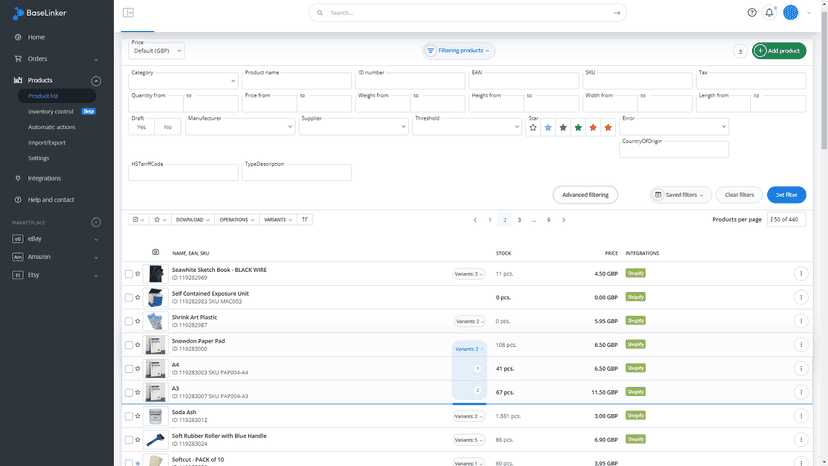Open Inventory control in sidebar
828x466 pixels.
[51, 111]
